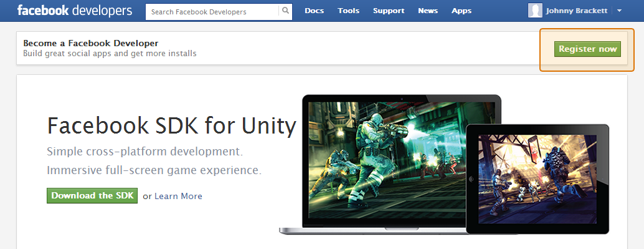Viewport: 644px width, 249px height.
Task: Open the News page
Action: pos(428,11)
